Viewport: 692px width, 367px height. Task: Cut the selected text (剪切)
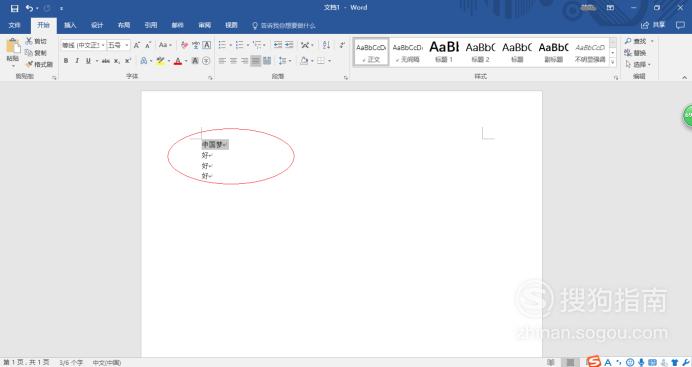click(x=36, y=41)
